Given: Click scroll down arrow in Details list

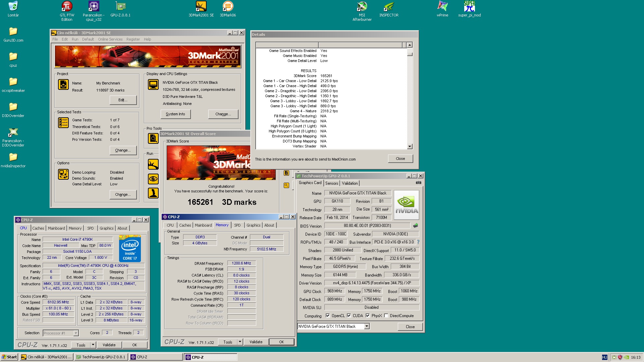Looking at the screenshot, I should click(x=410, y=146).
